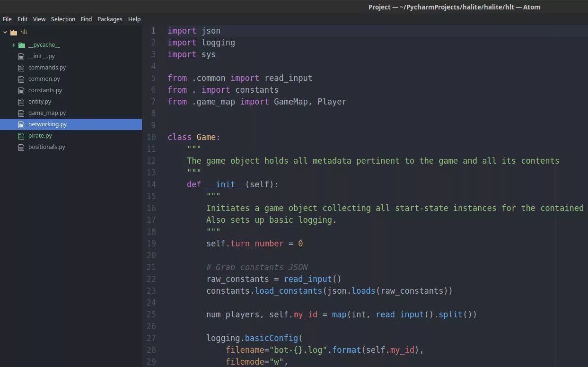Click the file icon beside game_map.py

[x=21, y=113]
